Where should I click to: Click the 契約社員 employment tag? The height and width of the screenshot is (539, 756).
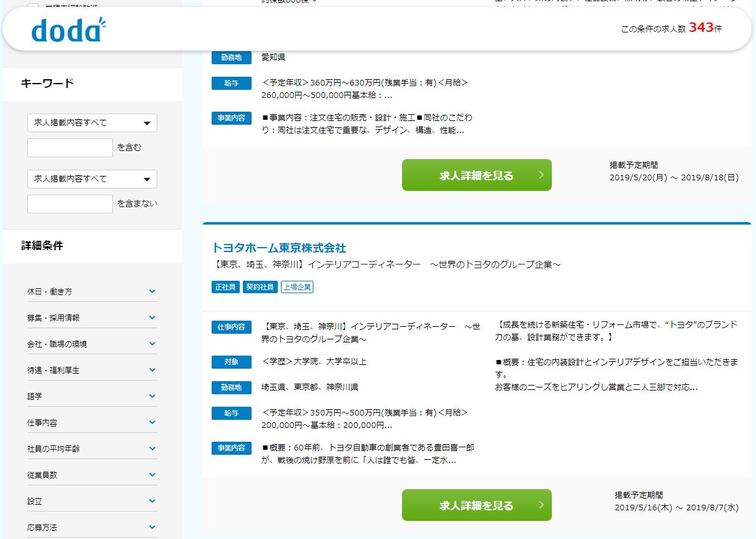tap(260, 287)
